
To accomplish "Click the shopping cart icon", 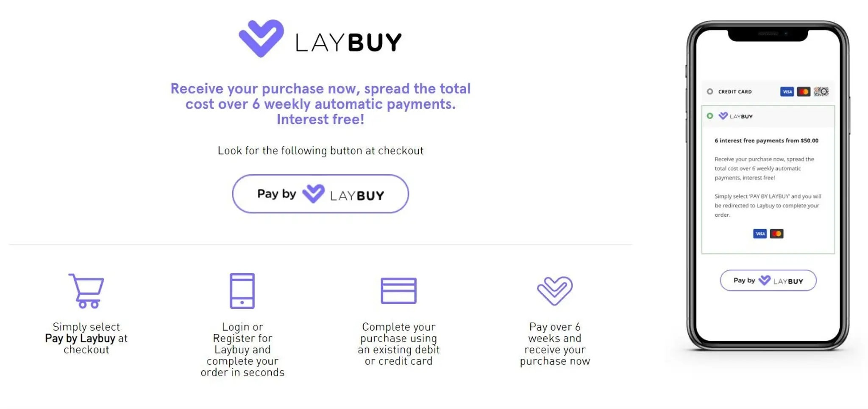I will pyautogui.click(x=86, y=291).
